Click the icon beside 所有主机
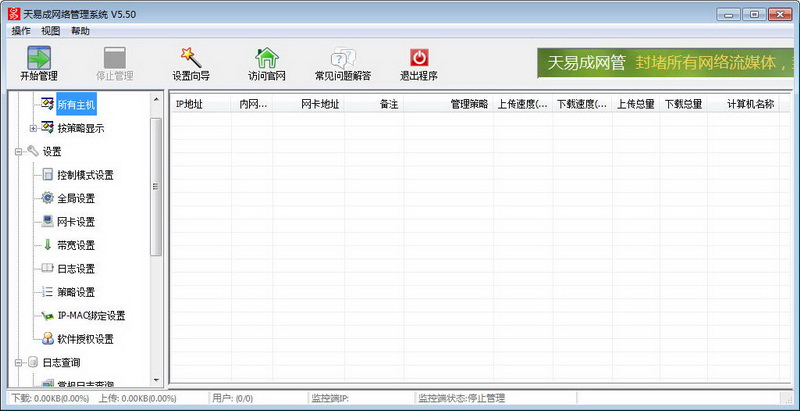This screenshot has width=800, height=411. point(47,105)
